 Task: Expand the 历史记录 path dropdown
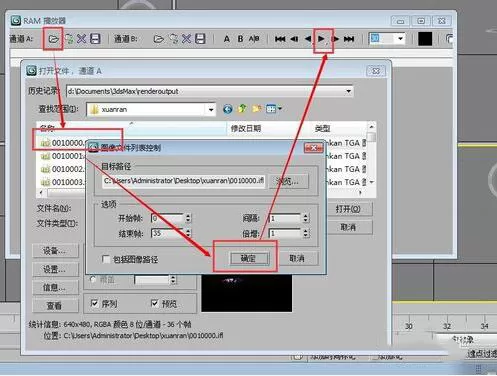(348, 91)
